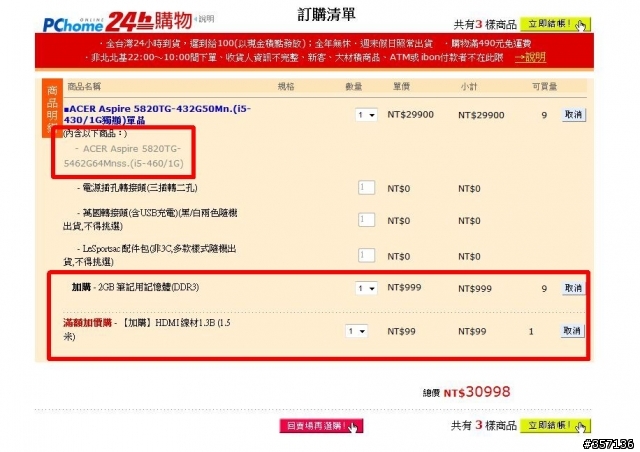Open quantity dropdown for 2GB 筆記用記憶體
The width and height of the screenshot is (640, 452).
click(366, 288)
